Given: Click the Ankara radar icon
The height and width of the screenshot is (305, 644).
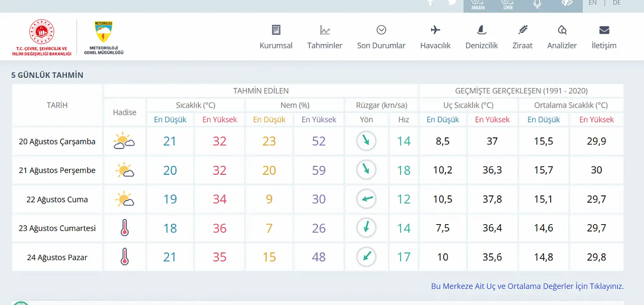Looking at the screenshot, I should pos(478,5).
